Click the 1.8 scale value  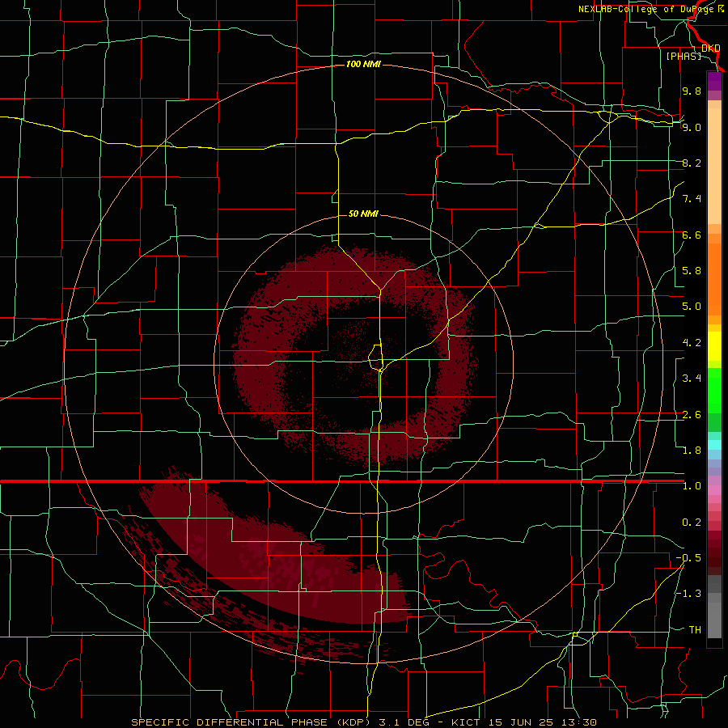coord(692,451)
